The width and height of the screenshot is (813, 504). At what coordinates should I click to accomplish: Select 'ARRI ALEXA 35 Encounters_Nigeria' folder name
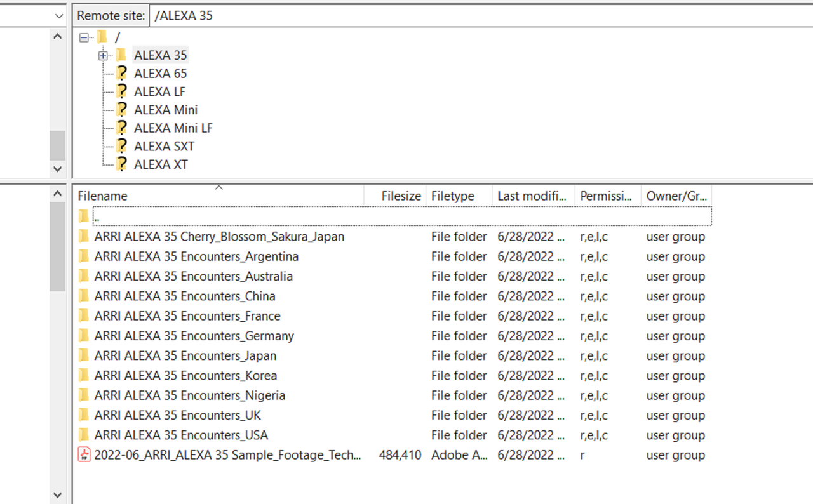(x=190, y=395)
